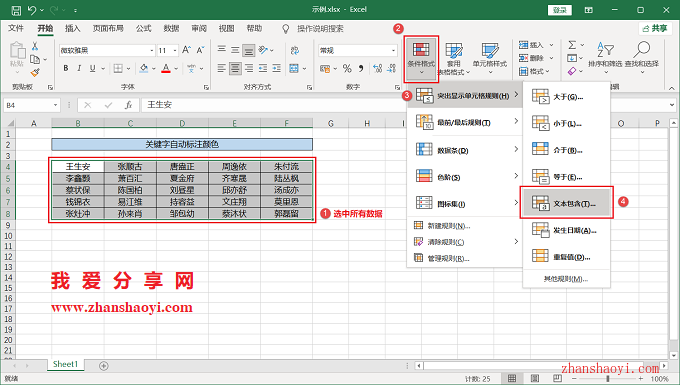680x385 pixels.
Task: Click the Save icon in title bar
Action: click(16, 10)
